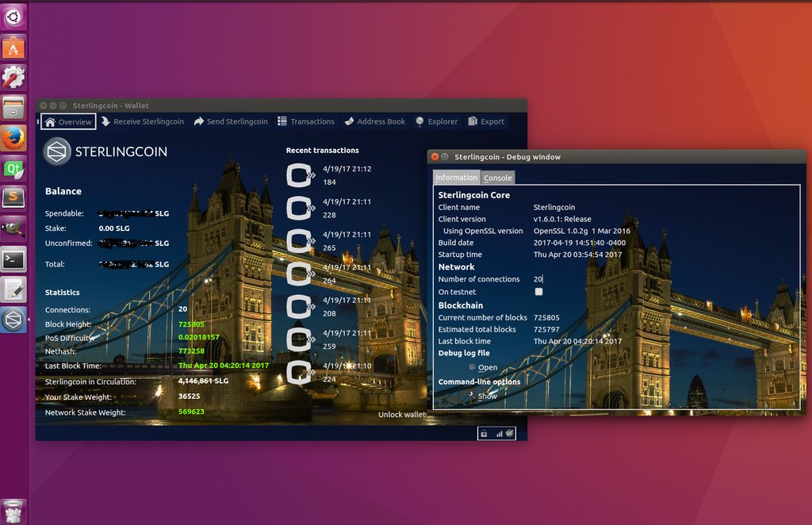Click the Sterlingcoin logo in the wallet
This screenshot has height=525, width=812.
pyautogui.click(x=56, y=151)
